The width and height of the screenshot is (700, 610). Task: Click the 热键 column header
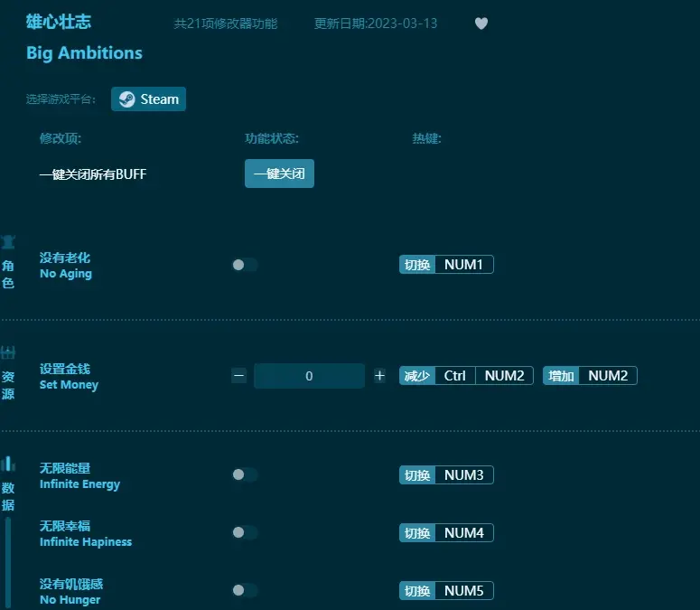[x=427, y=138]
